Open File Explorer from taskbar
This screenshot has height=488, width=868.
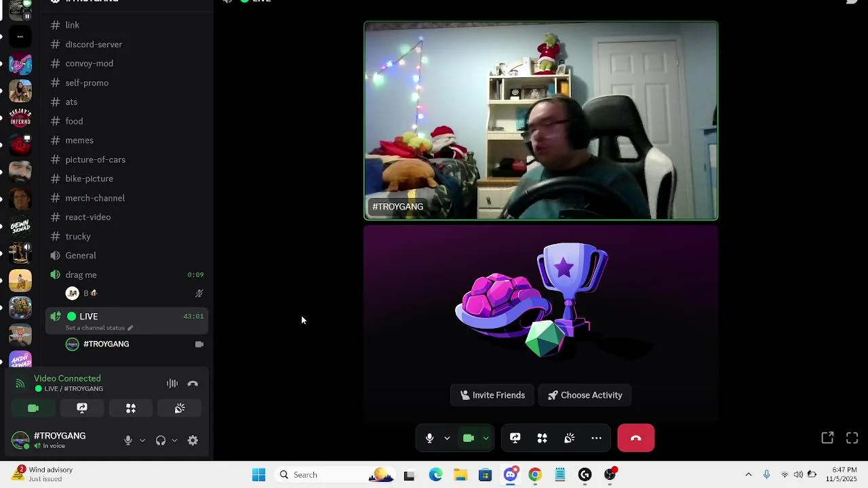tap(460, 475)
